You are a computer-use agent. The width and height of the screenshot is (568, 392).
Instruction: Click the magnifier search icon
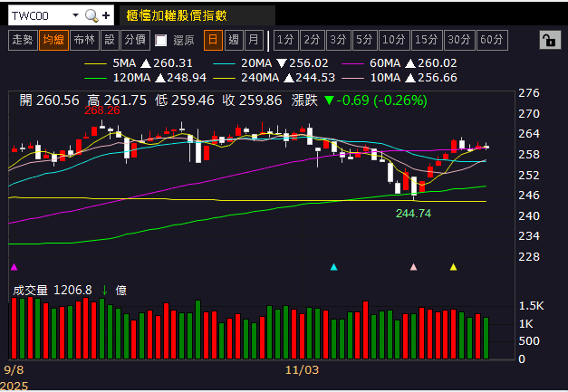click(91, 15)
